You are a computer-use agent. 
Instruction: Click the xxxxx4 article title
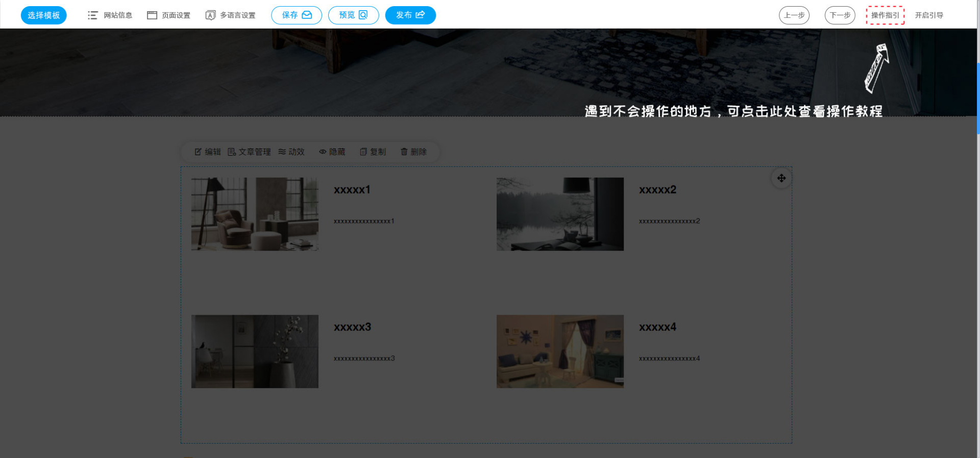[657, 327]
